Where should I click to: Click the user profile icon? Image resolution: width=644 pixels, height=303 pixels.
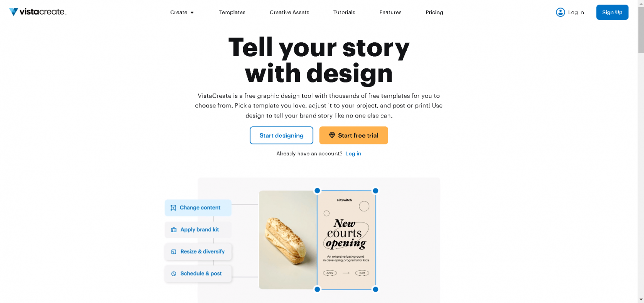click(560, 12)
